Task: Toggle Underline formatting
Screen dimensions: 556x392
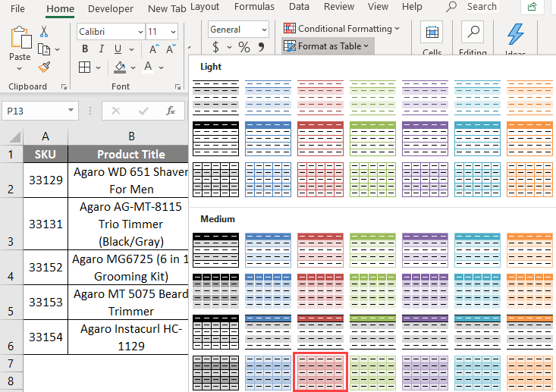Action: [x=118, y=49]
